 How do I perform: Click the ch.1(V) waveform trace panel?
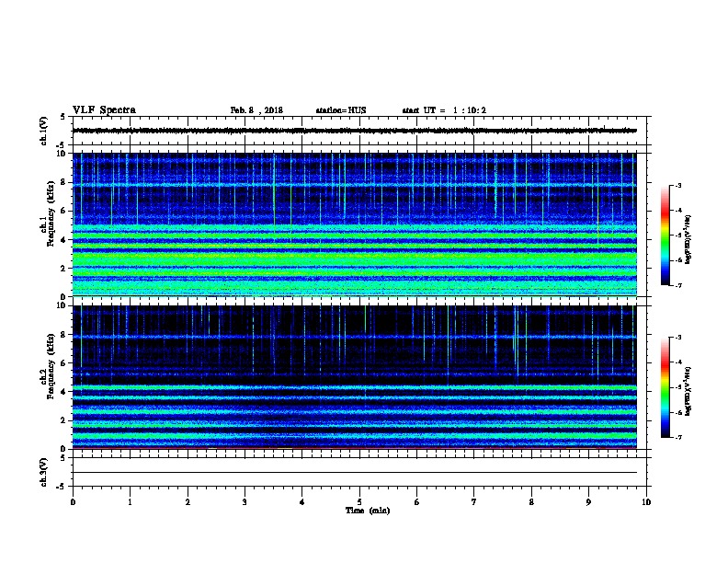point(359,131)
